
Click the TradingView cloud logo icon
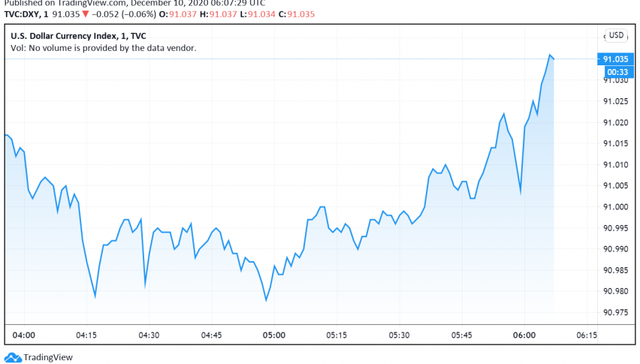coord(13,357)
